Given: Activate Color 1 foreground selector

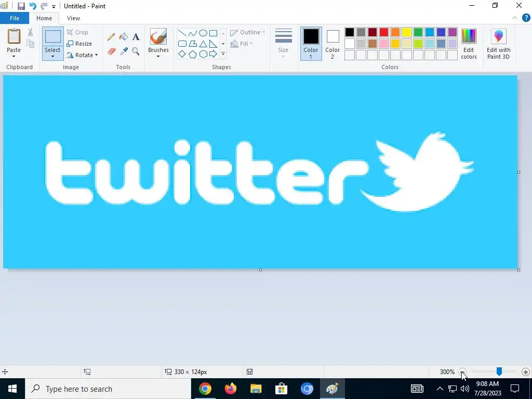Looking at the screenshot, I should click(311, 44).
